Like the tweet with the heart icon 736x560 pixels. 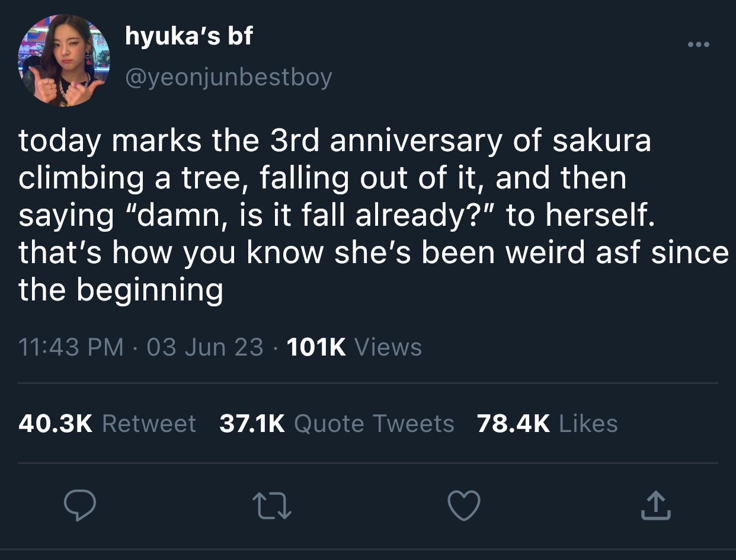(463, 507)
